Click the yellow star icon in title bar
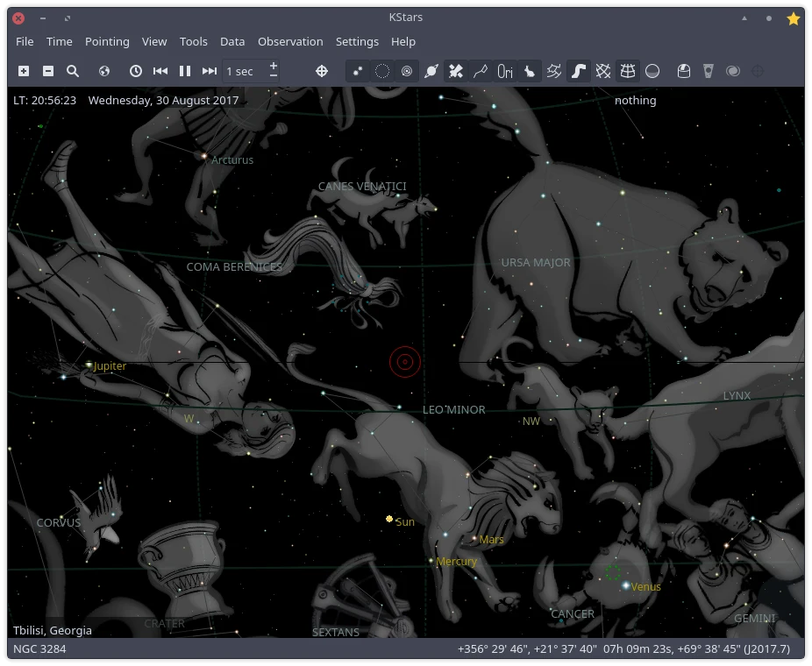812x666 pixels. point(794,18)
